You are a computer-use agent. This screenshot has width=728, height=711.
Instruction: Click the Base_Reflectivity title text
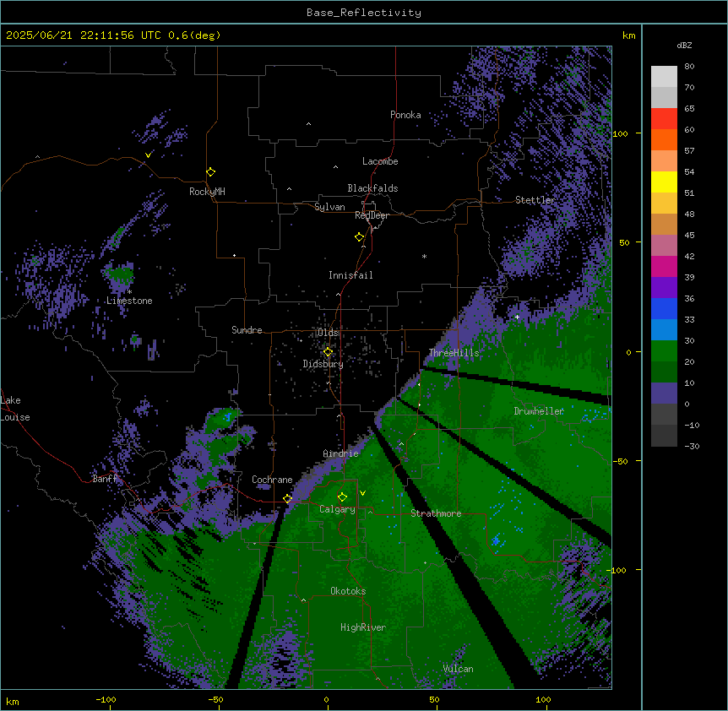tap(364, 13)
